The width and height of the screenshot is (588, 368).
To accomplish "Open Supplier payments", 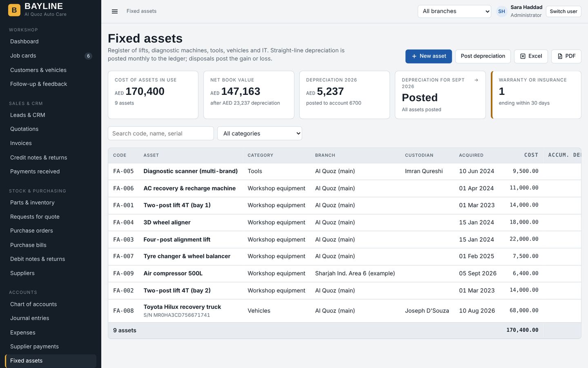I will (51, 346).
